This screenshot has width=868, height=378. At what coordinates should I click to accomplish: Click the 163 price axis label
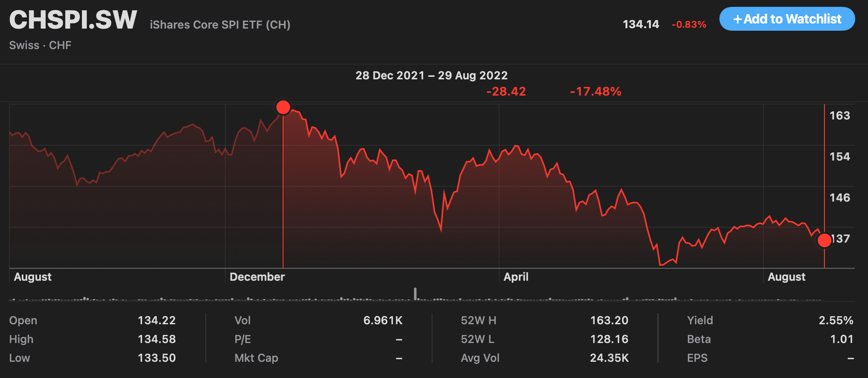[x=839, y=116]
